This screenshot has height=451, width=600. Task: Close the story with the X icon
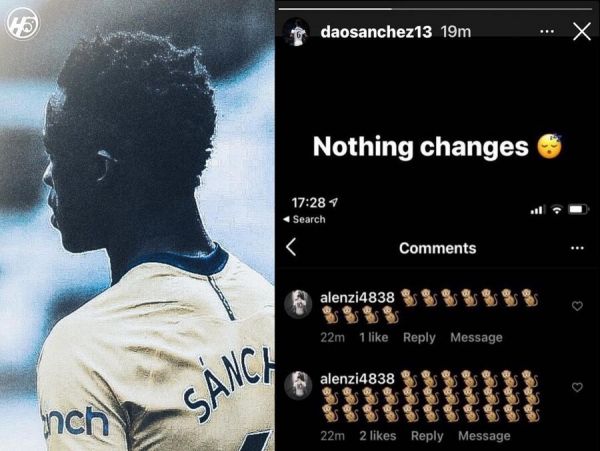(582, 31)
